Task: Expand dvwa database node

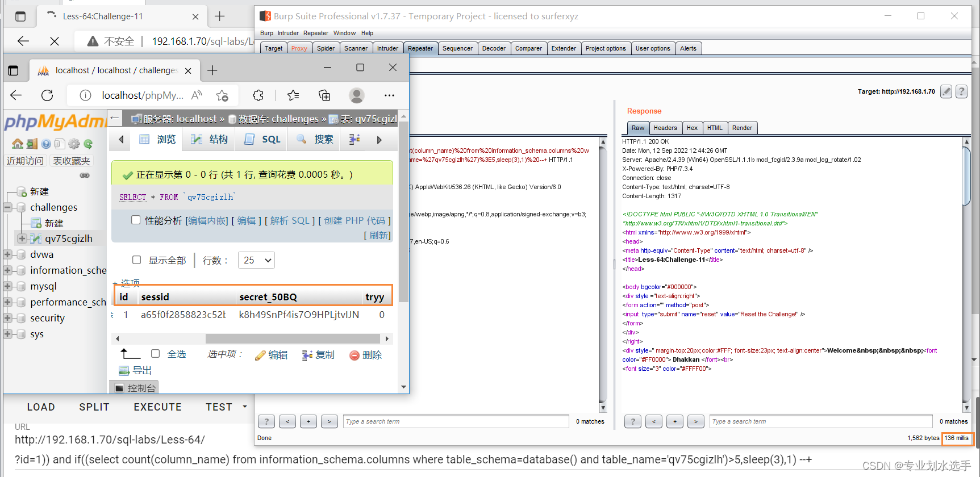Action: coord(8,254)
